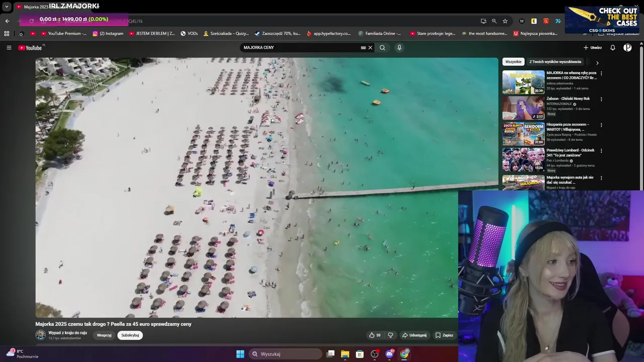644x362 pixels.
Task: Open the YouTube hamburger guide menu
Action: tap(9, 48)
